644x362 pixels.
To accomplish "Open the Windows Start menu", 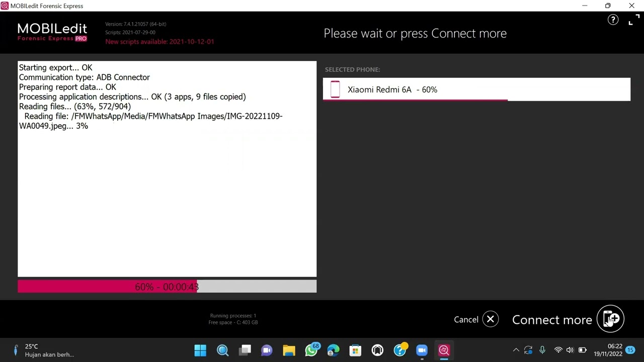I will pyautogui.click(x=200, y=350).
